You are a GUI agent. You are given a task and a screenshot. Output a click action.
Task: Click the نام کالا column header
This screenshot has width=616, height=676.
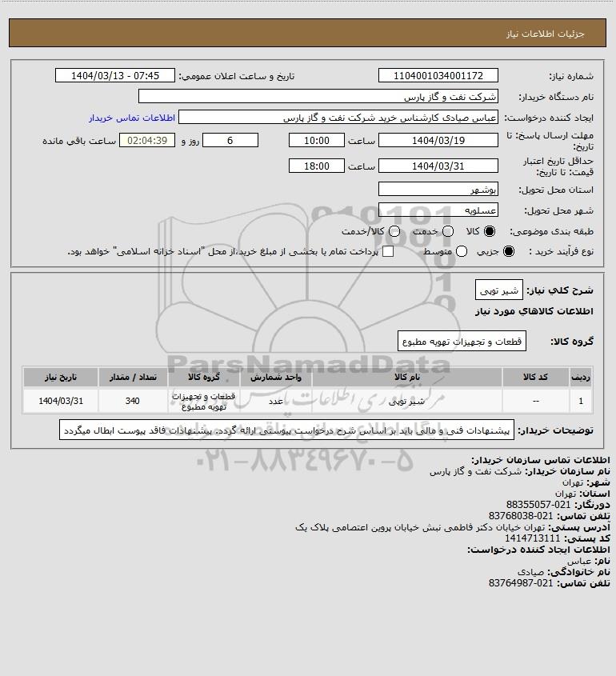coord(406,378)
